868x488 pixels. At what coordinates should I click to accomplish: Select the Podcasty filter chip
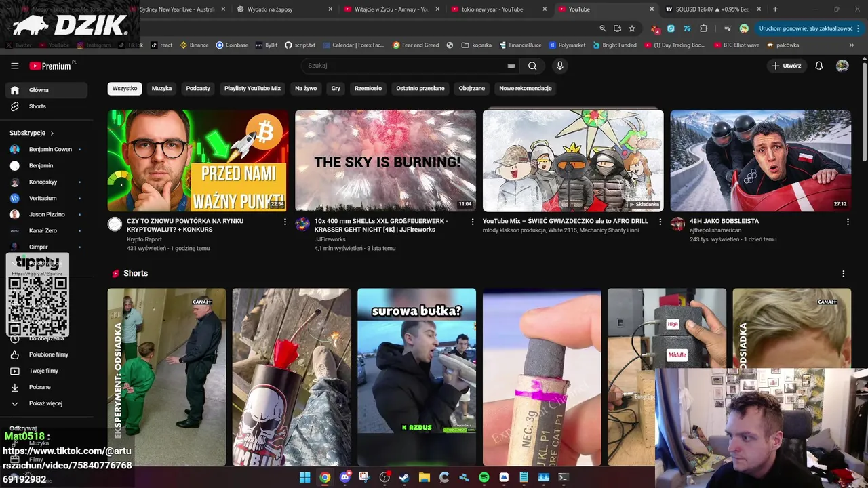click(198, 88)
